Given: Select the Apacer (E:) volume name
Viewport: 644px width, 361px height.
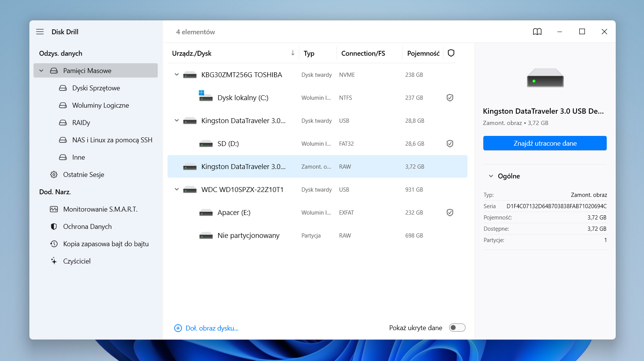Looking at the screenshot, I should [x=234, y=213].
